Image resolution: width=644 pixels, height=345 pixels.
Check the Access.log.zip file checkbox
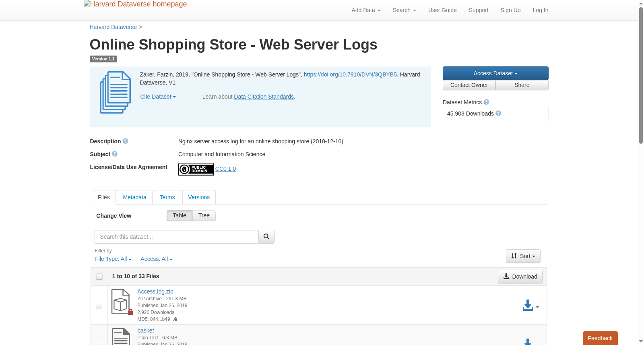[x=99, y=306]
